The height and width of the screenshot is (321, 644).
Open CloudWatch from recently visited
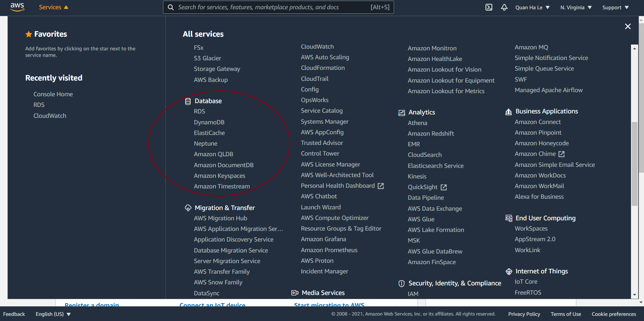[x=50, y=116]
